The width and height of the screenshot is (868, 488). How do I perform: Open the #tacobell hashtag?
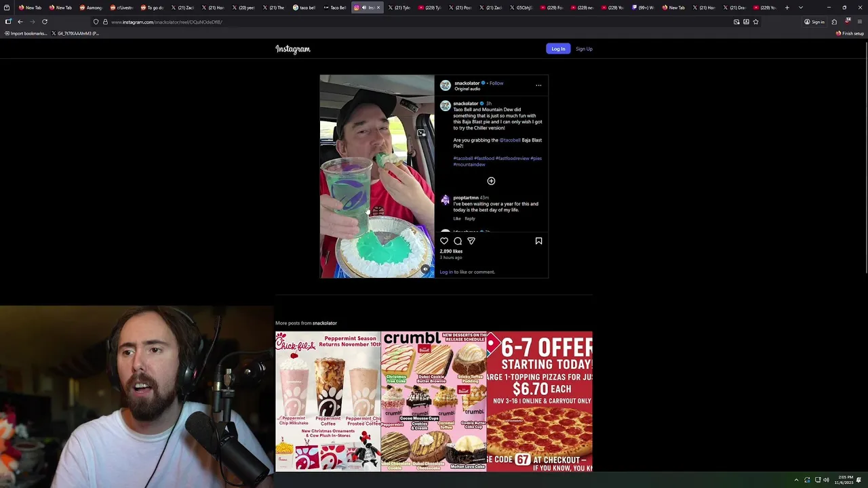[463, 159]
